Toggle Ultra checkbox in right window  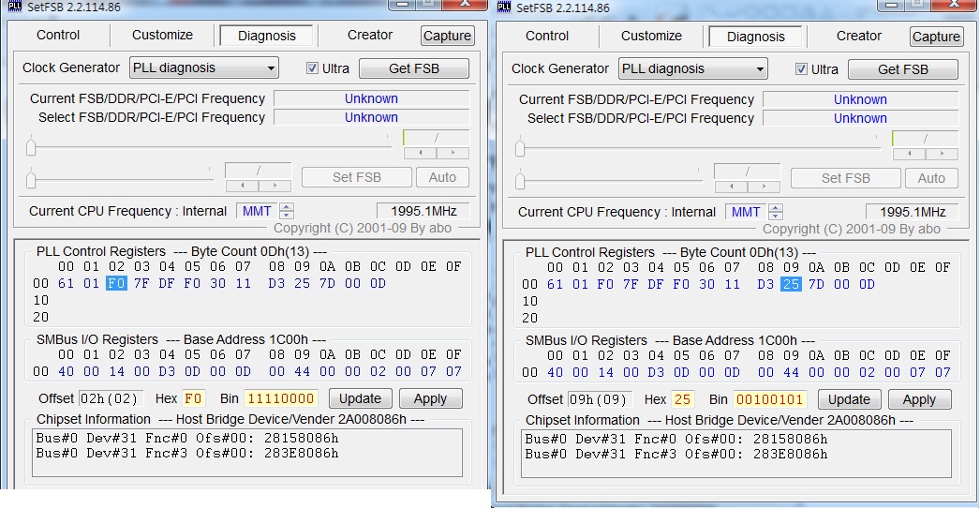coord(801,68)
